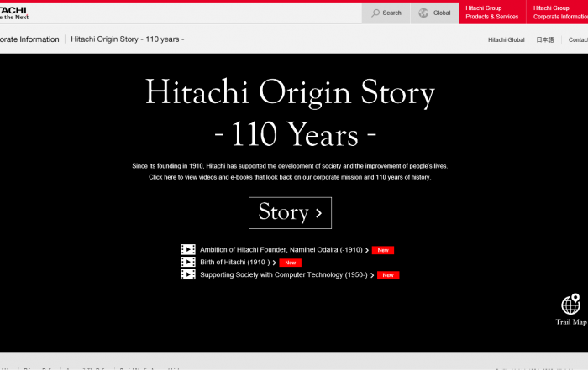The image size is (588, 370).
Task: Open the Search button in header
Action: pos(386,13)
